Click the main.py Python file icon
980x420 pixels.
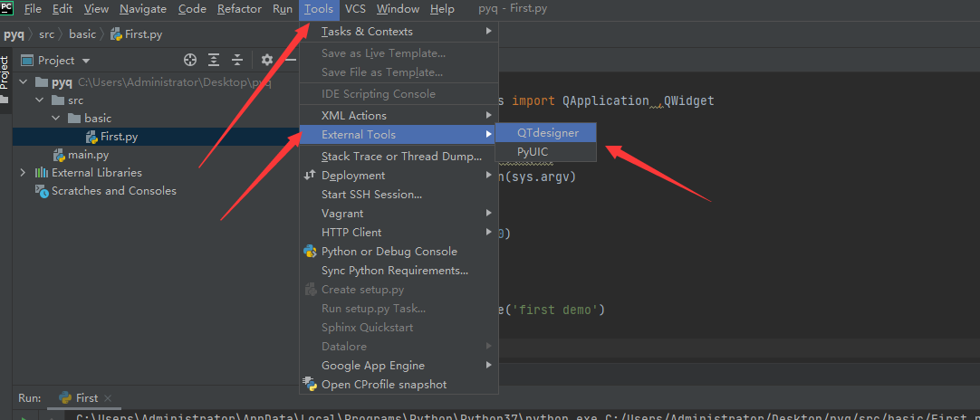[60, 155]
